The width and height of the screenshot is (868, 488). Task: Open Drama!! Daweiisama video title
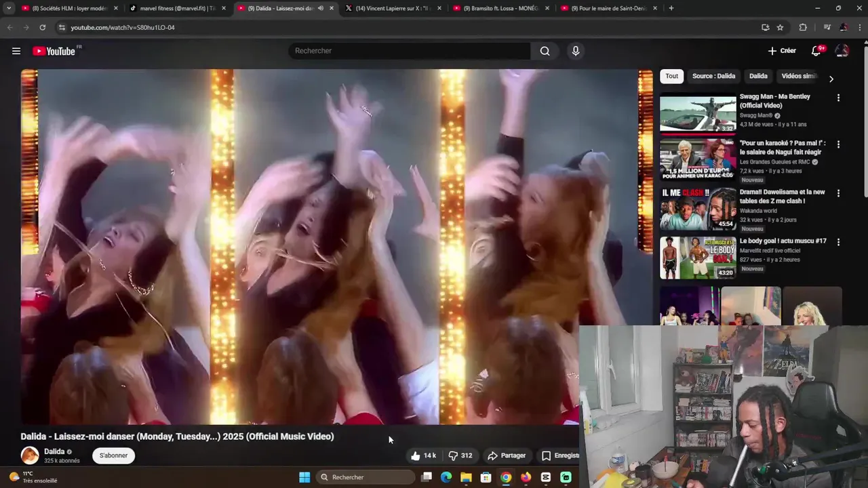783,197
